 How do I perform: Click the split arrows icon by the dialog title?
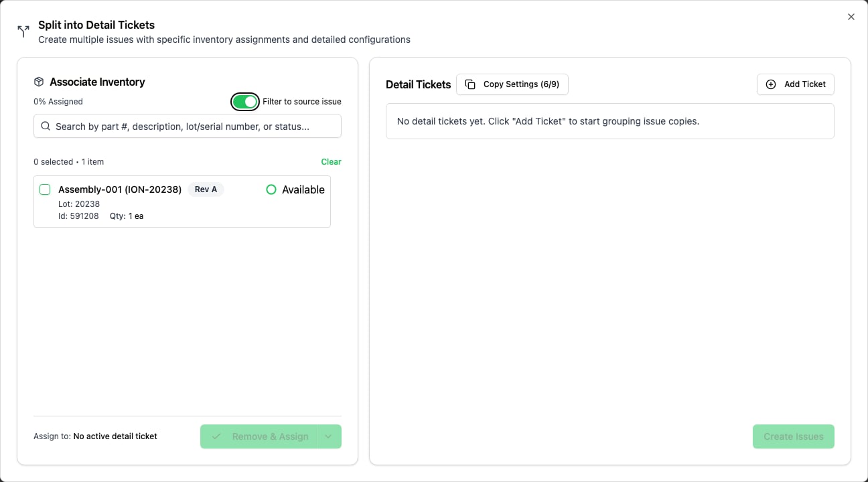pyautogui.click(x=23, y=31)
